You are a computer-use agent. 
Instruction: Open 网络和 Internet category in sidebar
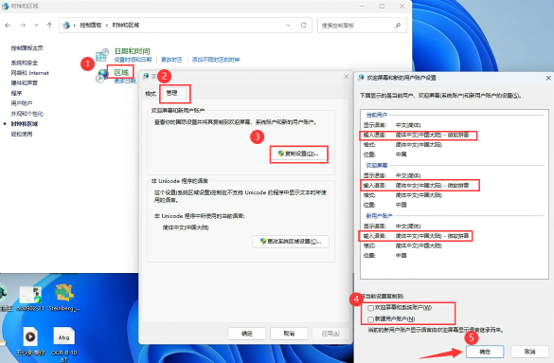pyautogui.click(x=30, y=73)
